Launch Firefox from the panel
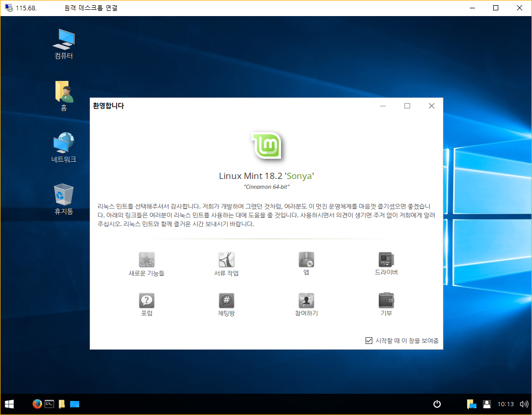This screenshot has height=415, width=532. point(37,404)
